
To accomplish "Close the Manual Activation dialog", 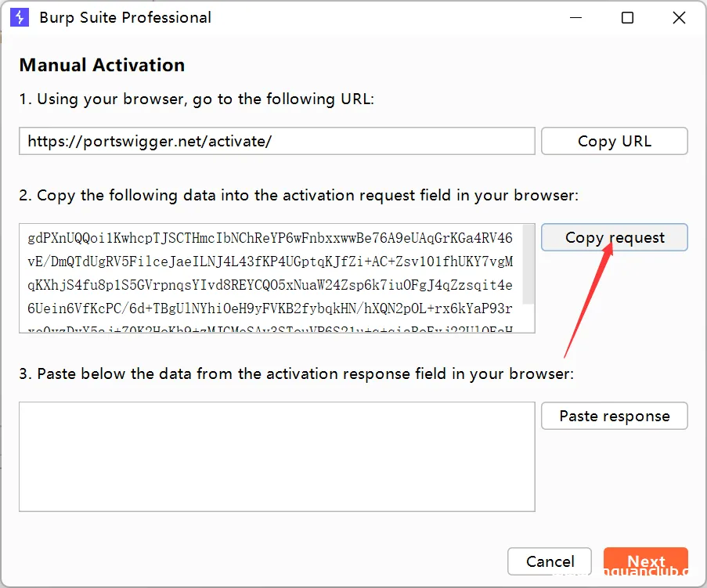I will pos(678,17).
